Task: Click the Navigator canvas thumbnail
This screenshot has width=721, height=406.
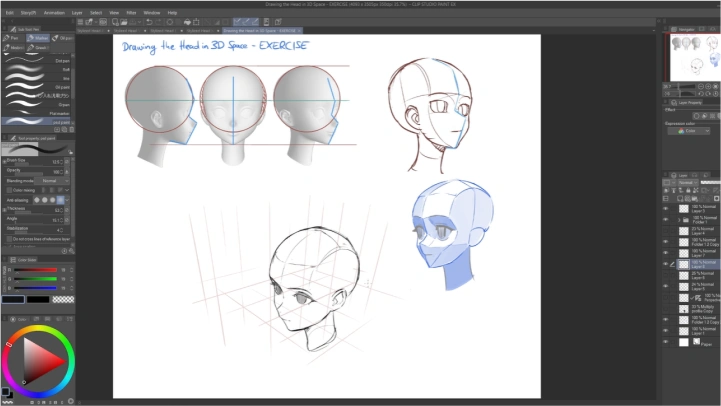Action: tap(695, 58)
